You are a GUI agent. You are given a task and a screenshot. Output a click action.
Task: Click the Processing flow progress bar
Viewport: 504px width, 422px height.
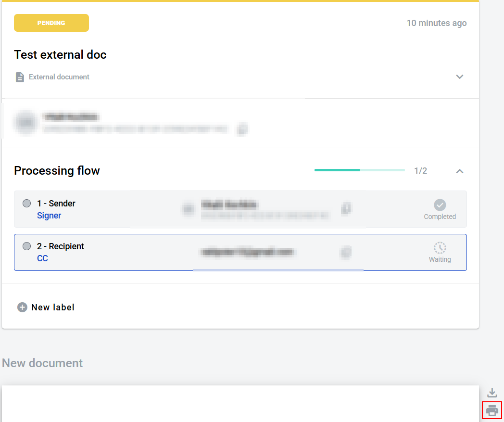point(359,170)
